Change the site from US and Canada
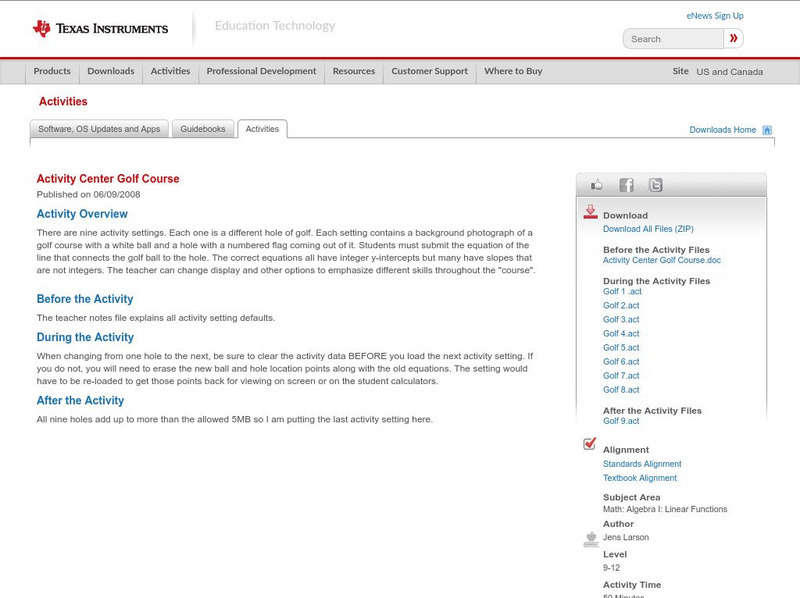This screenshot has width=800, height=598. pos(730,72)
